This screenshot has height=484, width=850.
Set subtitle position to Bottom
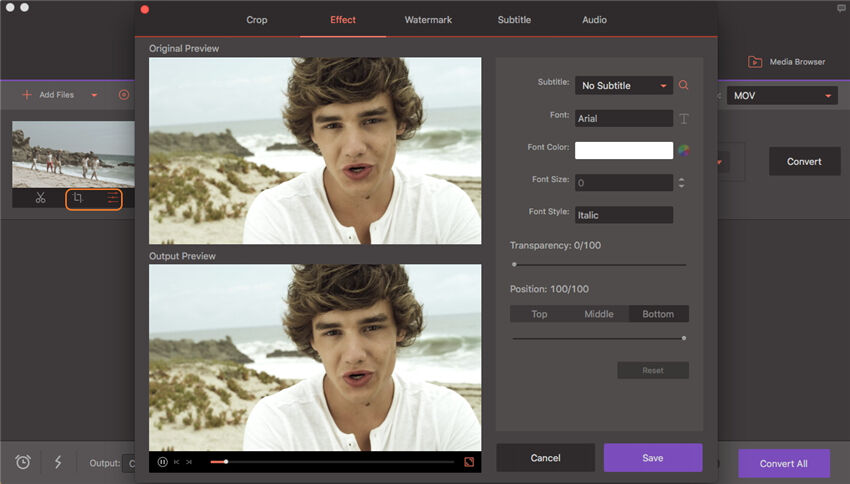[x=659, y=314]
